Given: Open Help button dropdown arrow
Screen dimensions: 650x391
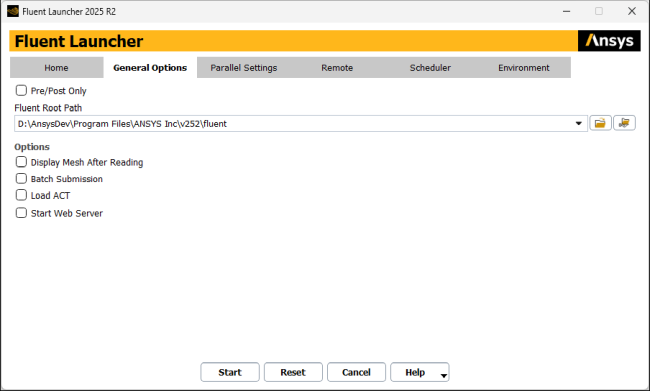Looking at the screenshot, I should point(444,375).
